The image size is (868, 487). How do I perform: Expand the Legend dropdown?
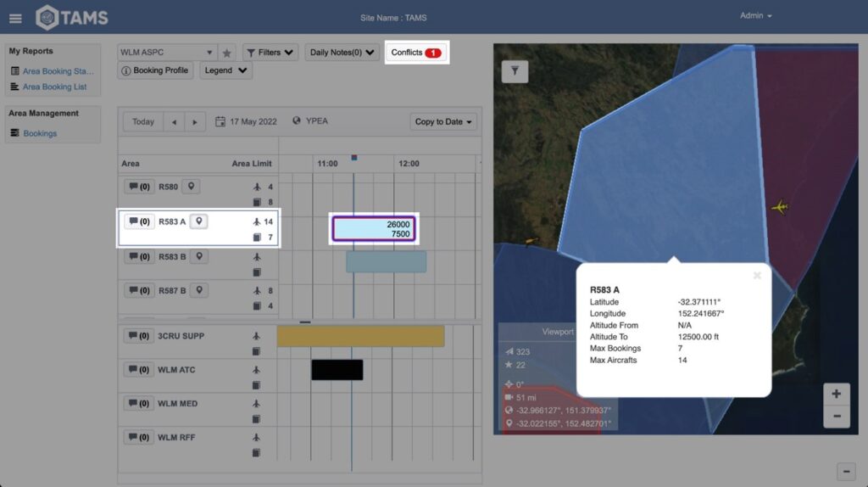(x=225, y=70)
